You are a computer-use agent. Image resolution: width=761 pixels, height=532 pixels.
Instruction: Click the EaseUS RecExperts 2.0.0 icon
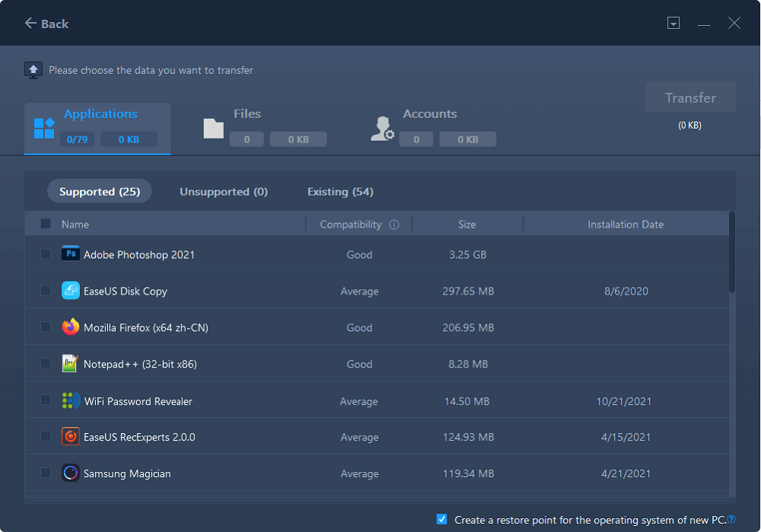click(70, 437)
